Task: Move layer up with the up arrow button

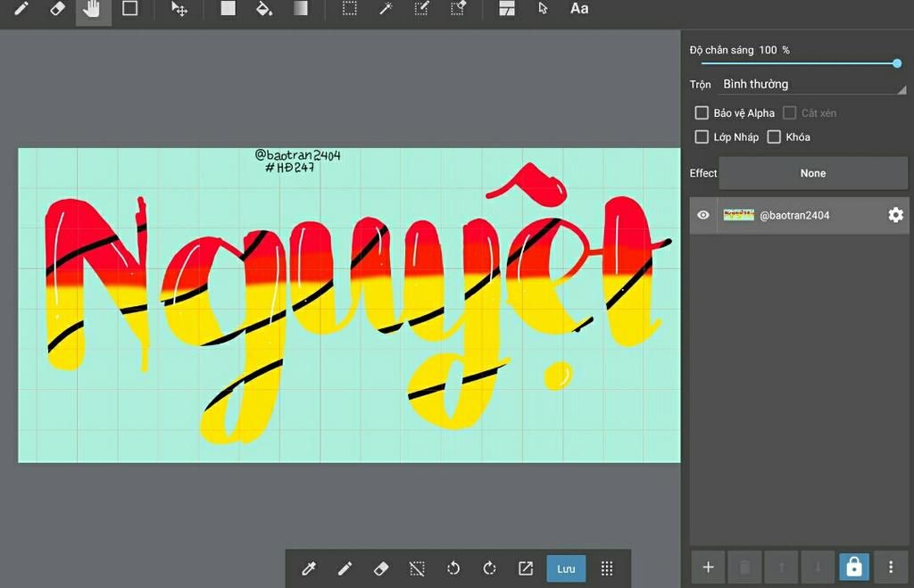Action: point(781,567)
